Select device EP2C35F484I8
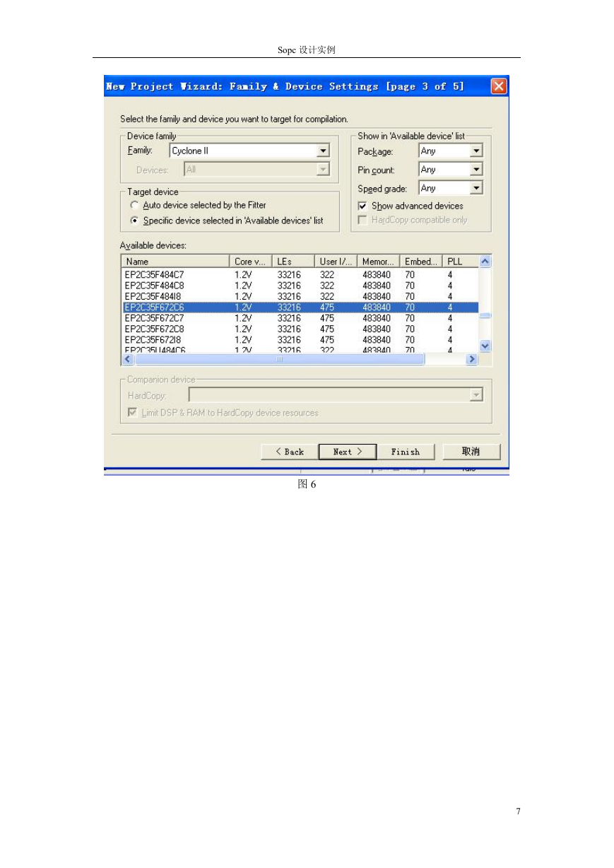The width and height of the screenshot is (614, 868). (x=300, y=296)
